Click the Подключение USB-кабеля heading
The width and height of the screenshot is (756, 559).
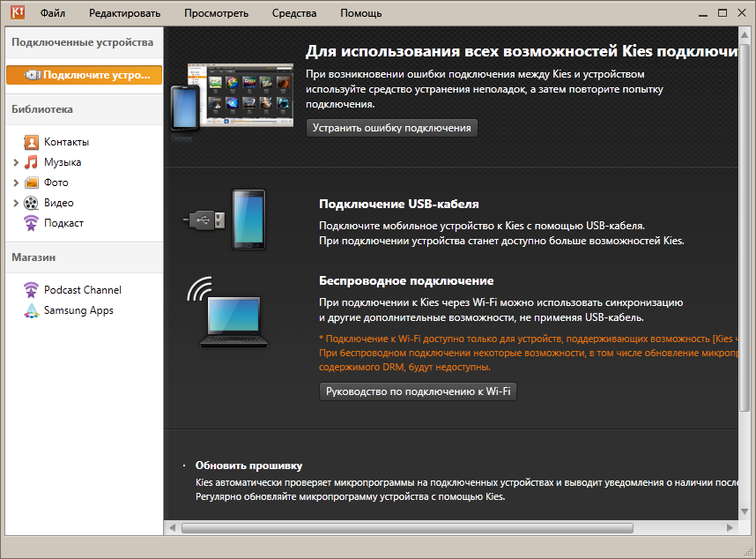tap(399, 204)
